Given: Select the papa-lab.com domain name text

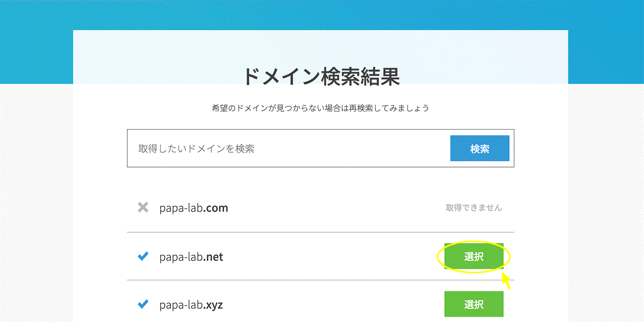Looking at the screenshot, I should (x=193, y=208).
